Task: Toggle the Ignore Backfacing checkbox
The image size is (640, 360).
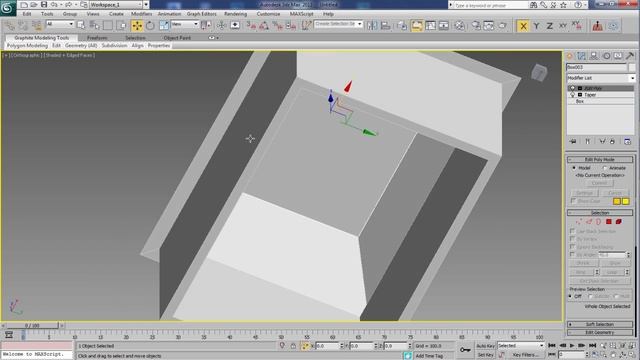Action: point(572,247)
